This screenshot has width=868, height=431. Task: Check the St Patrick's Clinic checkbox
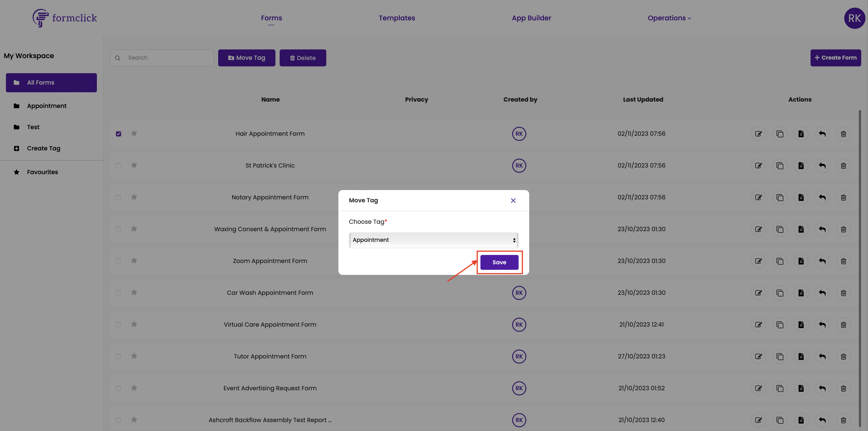118,165
